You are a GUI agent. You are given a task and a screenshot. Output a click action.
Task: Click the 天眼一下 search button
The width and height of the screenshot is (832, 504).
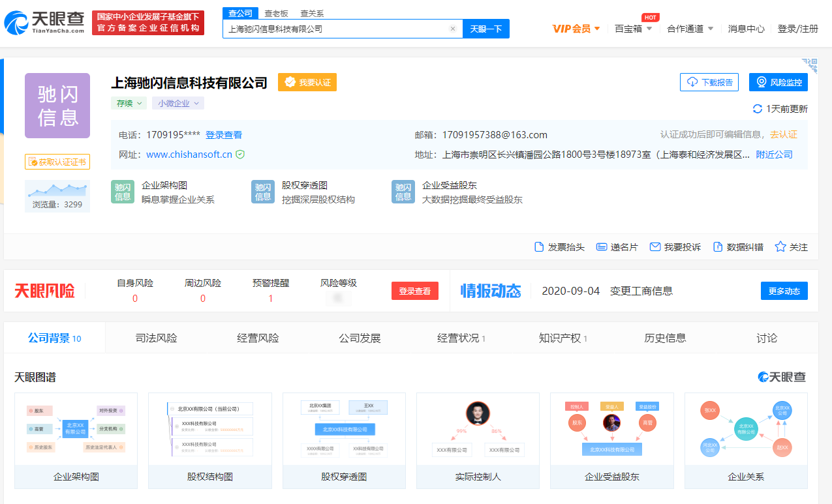486,29
